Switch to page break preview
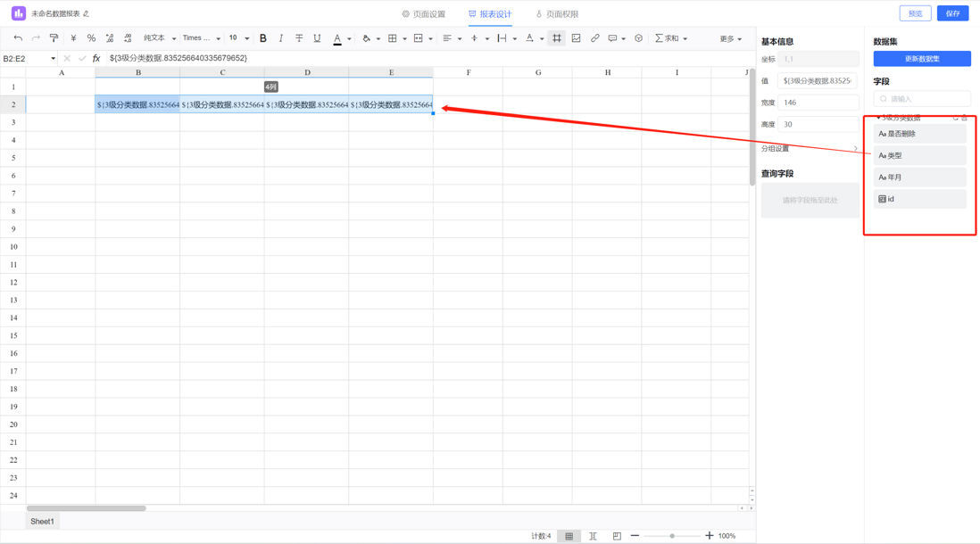 617,536
